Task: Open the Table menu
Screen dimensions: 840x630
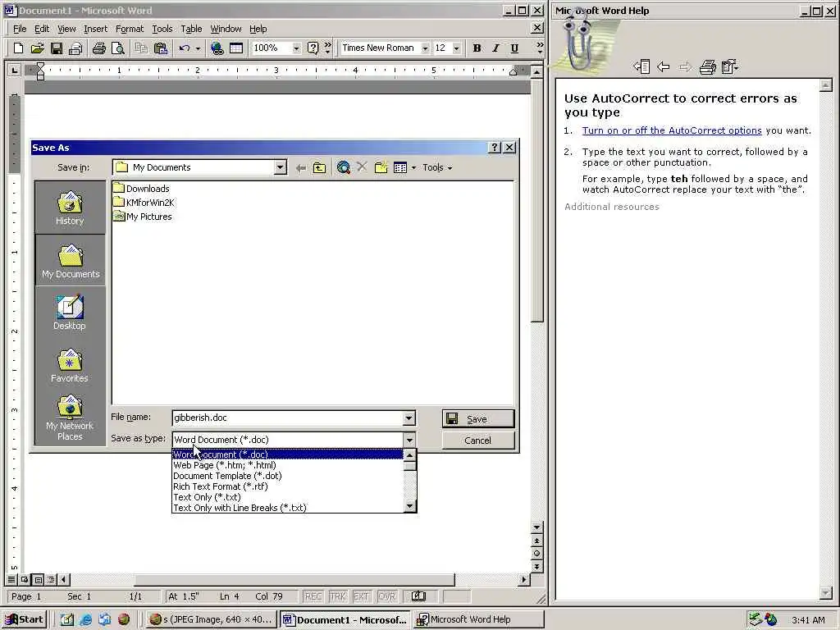Action: [x=191, y=29]
